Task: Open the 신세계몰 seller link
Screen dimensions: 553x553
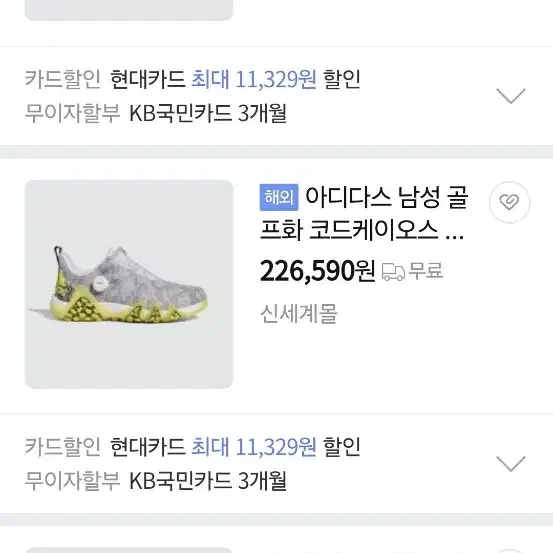Action: pyautogui.click(x=299, y=314)
